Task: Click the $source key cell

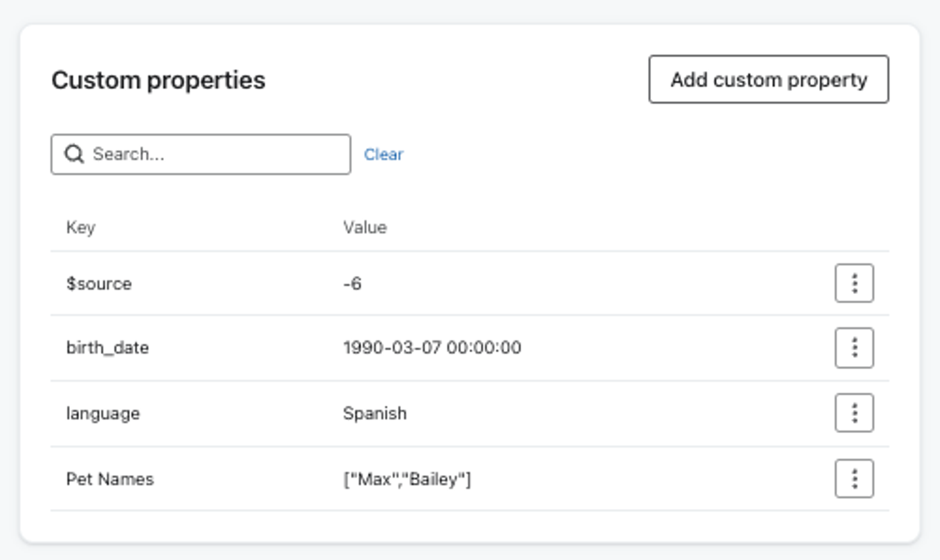Action: tap(99, 284)
